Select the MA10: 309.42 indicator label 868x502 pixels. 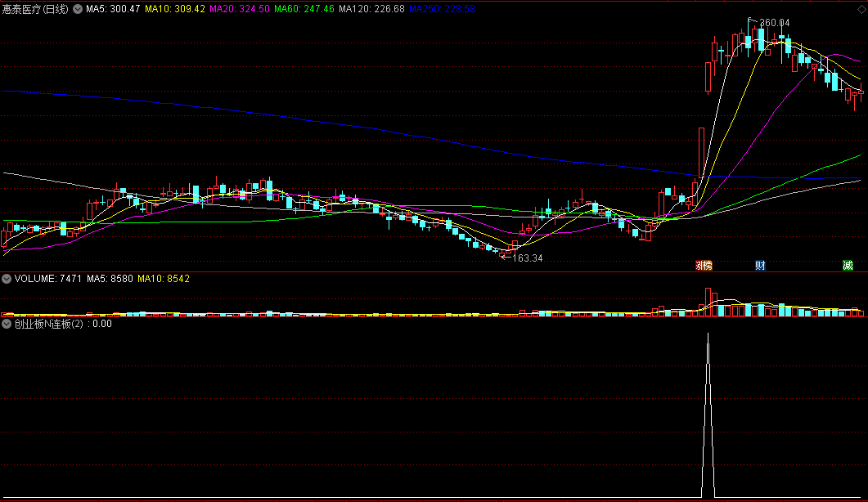point(175,9)
